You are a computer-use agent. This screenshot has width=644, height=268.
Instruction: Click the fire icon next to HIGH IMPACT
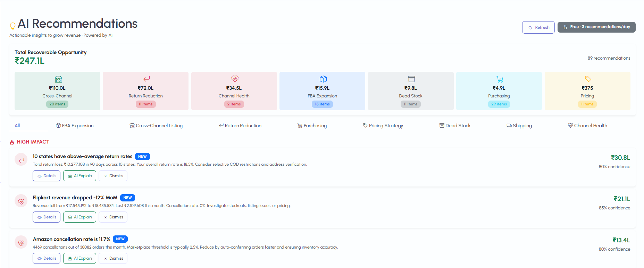[12, 142]
